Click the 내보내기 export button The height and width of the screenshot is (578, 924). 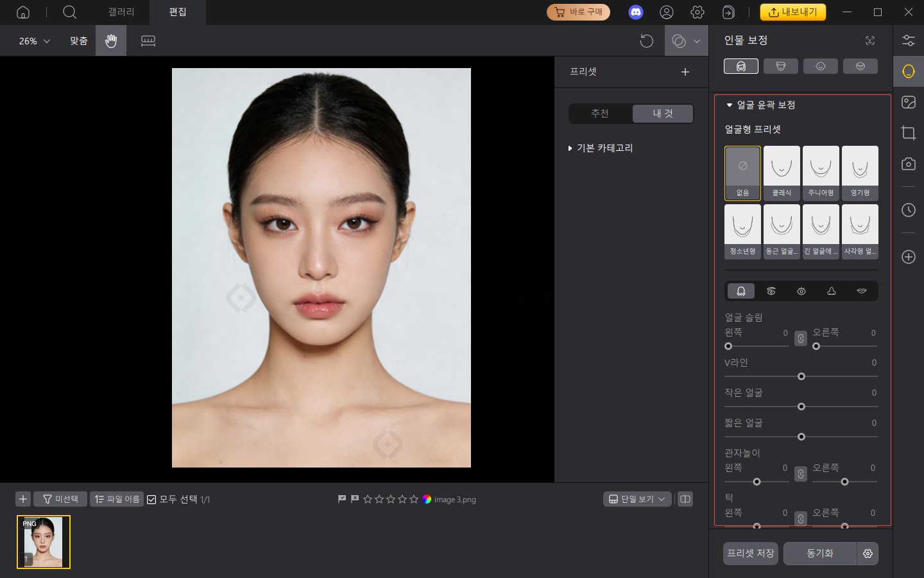(x=793, y=12)
